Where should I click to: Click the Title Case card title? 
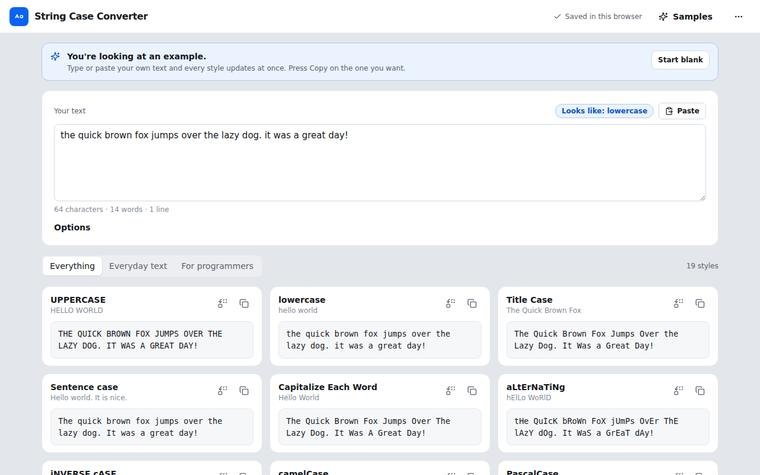[529, 300]
